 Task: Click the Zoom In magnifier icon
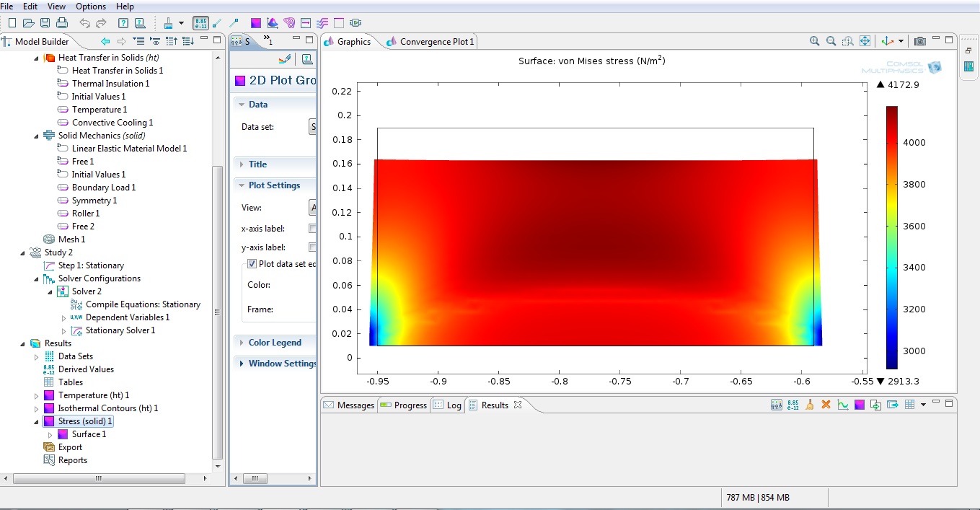(x=814, y=41)
